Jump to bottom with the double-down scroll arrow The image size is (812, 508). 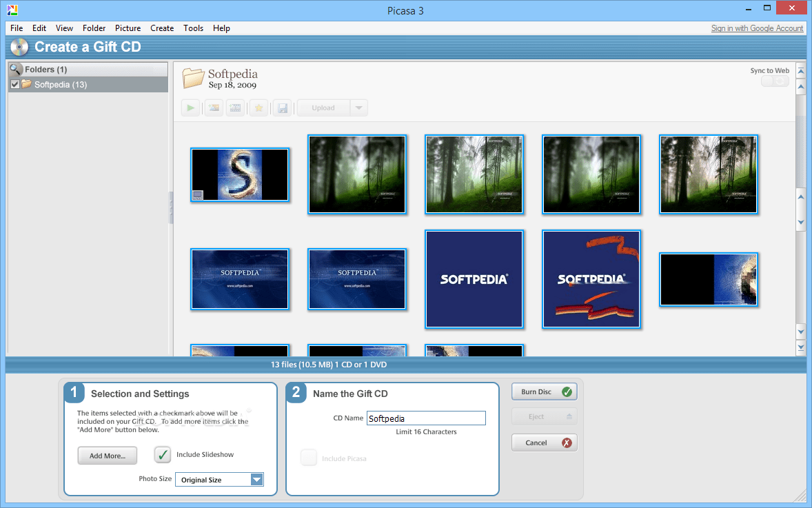[801, 347]
